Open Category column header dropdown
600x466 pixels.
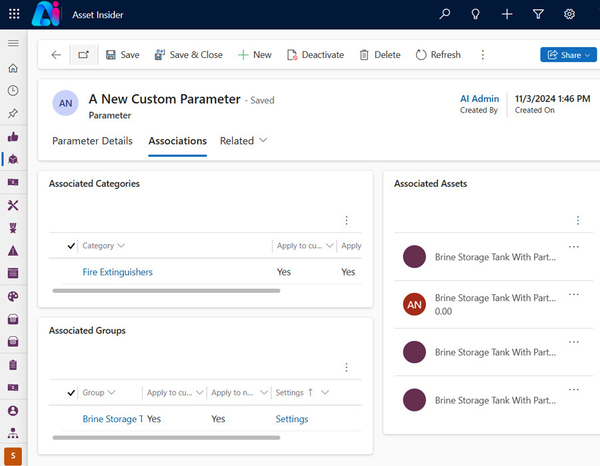[104, 246]
